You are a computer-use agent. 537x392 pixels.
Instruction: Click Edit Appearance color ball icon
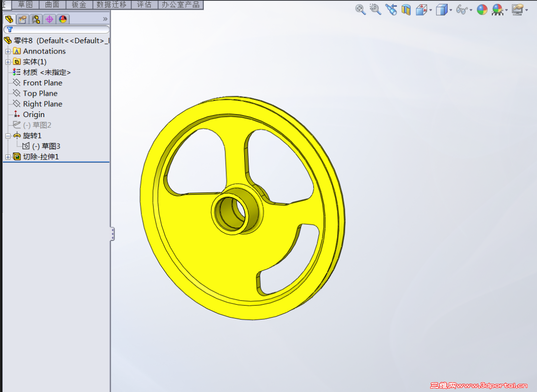[x=482, y=10]
